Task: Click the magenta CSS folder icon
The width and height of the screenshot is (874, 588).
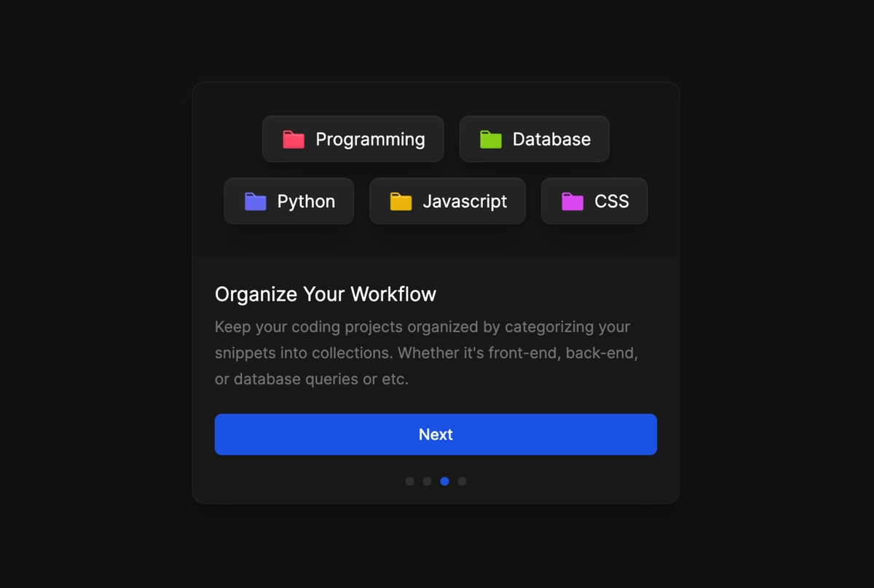Action: (572, 202)
